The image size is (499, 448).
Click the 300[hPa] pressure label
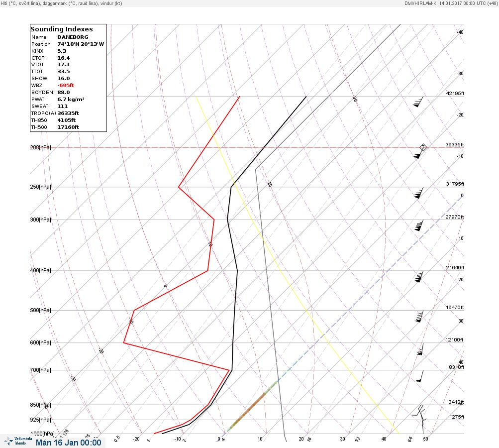point(40,220)
